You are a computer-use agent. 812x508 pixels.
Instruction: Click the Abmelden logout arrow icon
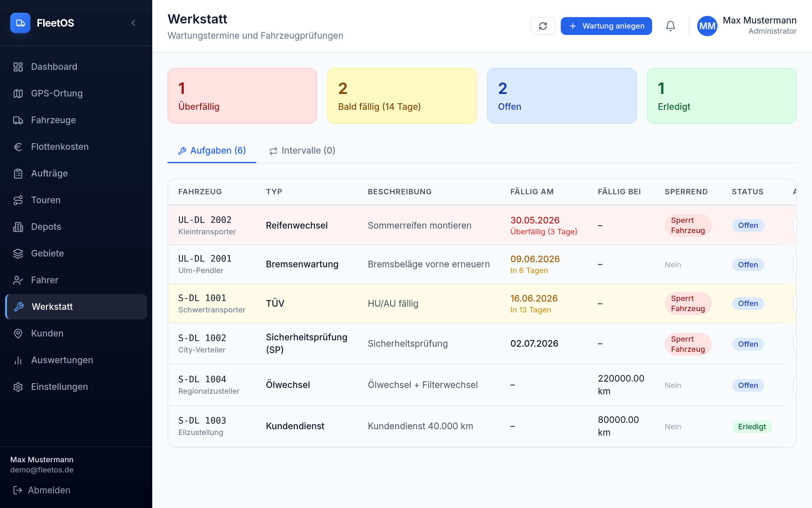[x=17, y=490]
